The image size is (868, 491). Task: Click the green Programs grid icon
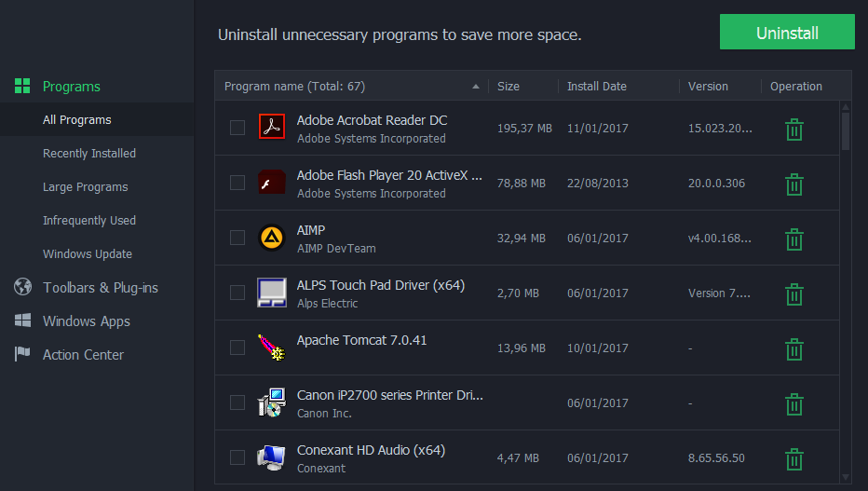pos(22,86)
